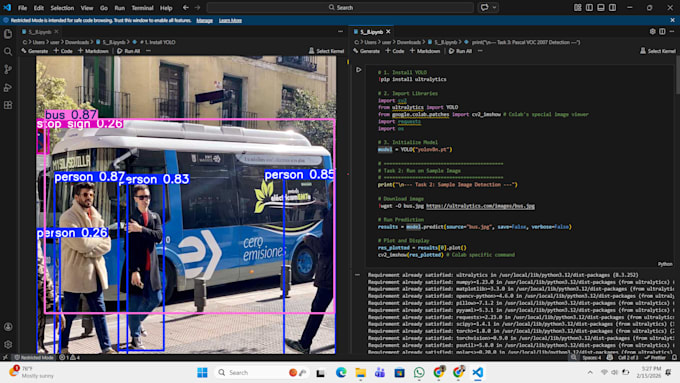Switch to the right S_8.ipynb tab
Viewport: 680px width, 383px height.
pos(372,32)
